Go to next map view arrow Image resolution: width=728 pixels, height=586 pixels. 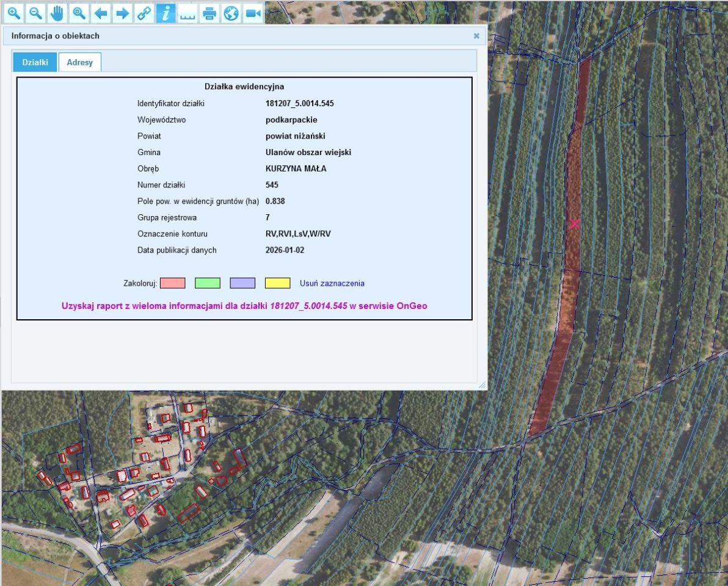[122, 13]
